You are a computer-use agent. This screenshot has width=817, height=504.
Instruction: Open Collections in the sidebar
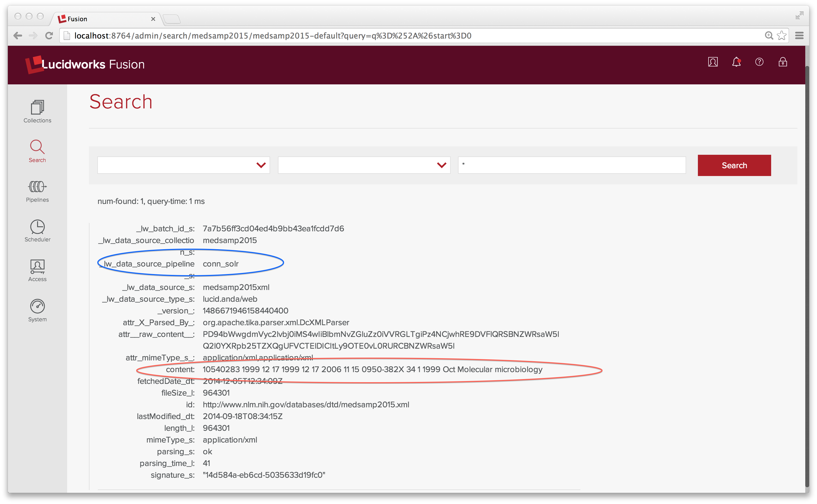coord(37,111)
